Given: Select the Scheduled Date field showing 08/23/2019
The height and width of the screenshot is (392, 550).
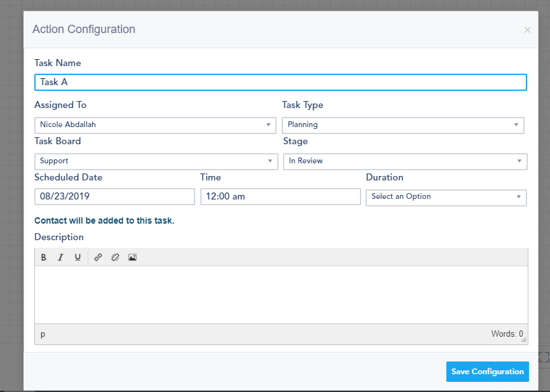Looking at the screenshot, I should [x=114, y=196].
